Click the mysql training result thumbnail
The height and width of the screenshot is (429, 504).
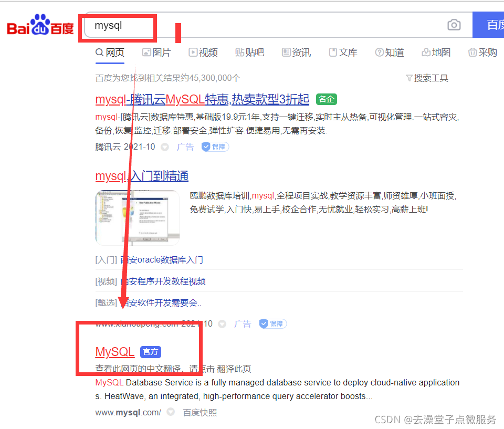click(x=137, y=218)
